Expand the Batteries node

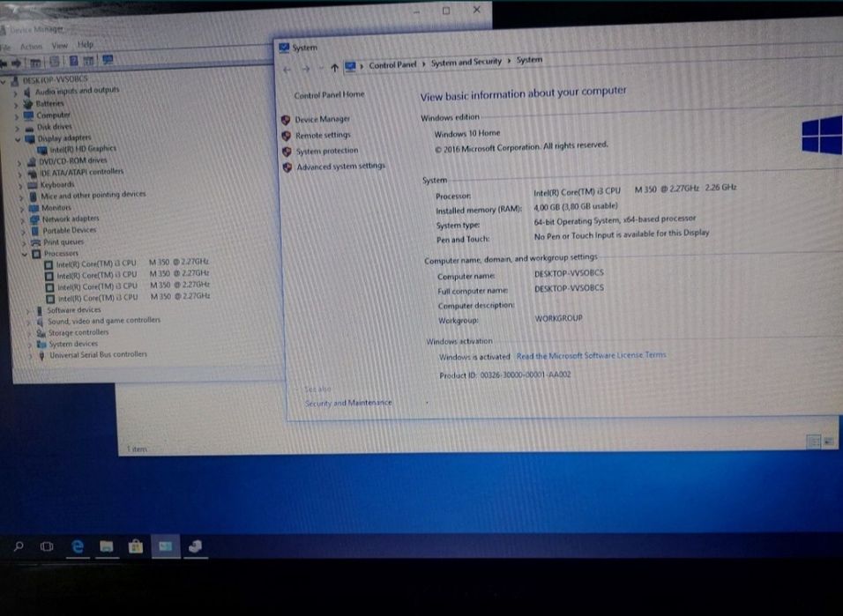point(16,104)
